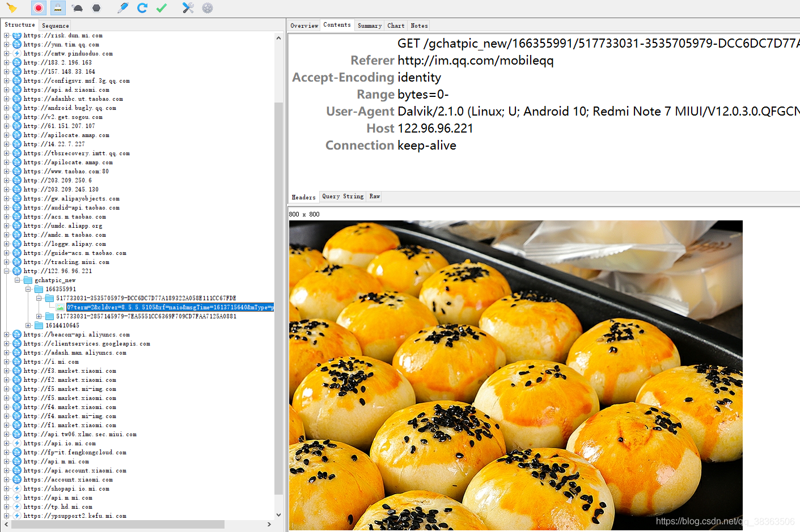
Task: Collapse the gchatpic_new folder
Action: 18,280
